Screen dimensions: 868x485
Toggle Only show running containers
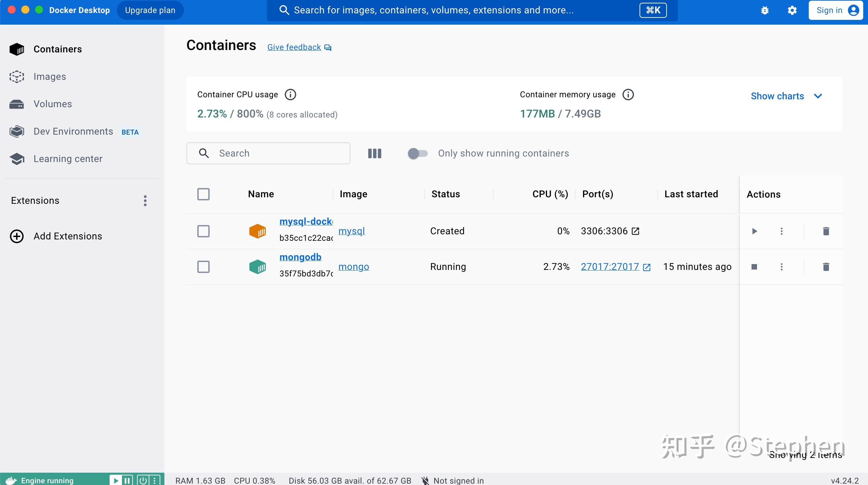(418, 153)
